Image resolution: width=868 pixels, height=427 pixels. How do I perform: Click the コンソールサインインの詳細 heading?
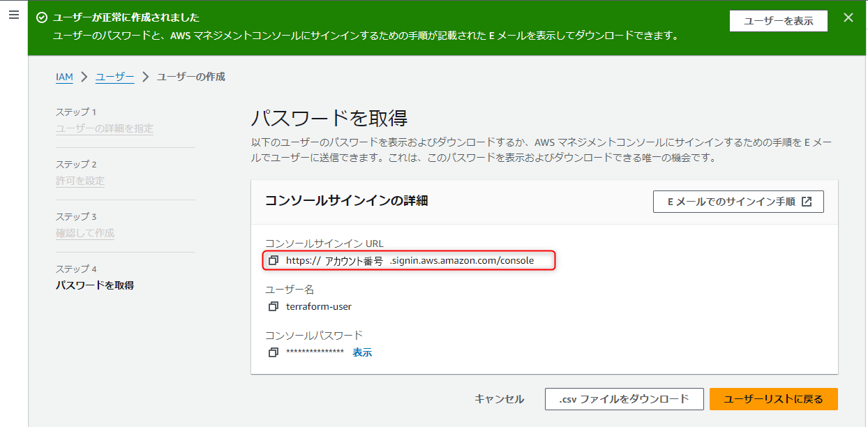346,201
